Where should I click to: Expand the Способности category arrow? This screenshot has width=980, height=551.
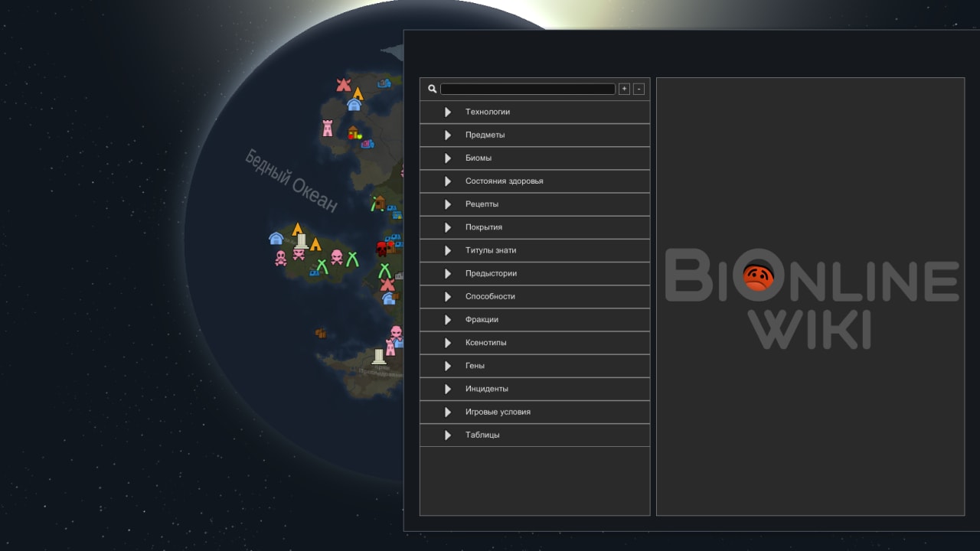coord(448,296)
